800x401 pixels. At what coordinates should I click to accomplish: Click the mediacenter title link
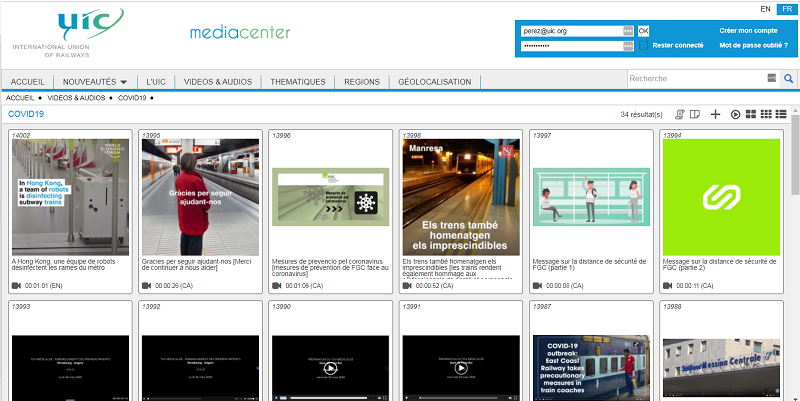[x=240, y=33]
